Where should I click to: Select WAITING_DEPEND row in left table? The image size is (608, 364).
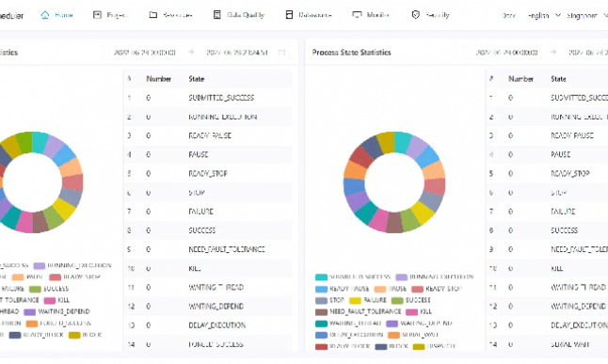pyautogui.click(x=208, y=307)
